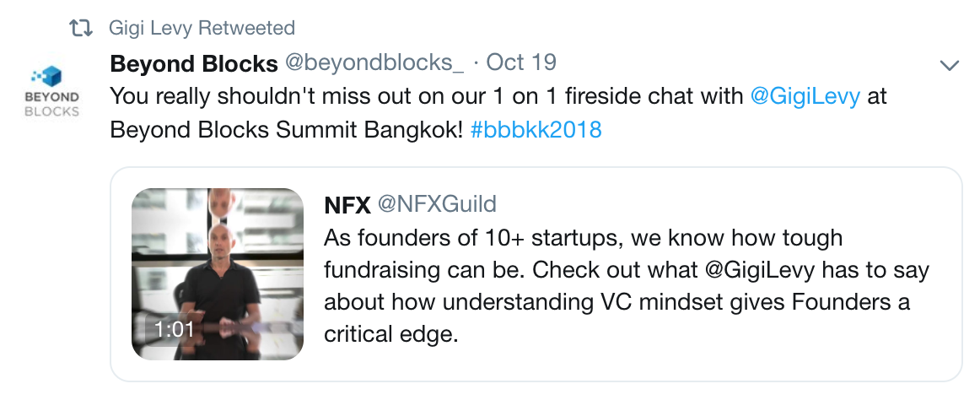Open the @beyondblocks_ handle
Image resolution: width=980 pixels, height=400 pixels.
(374, 62)
